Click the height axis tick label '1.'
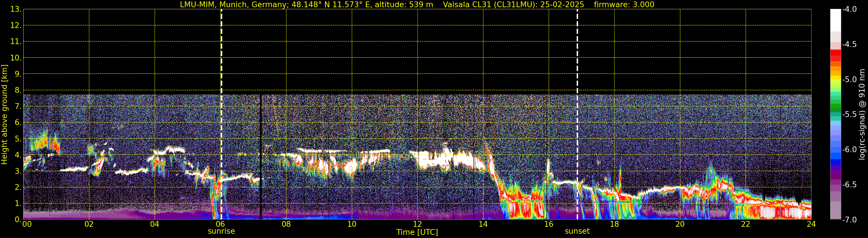Viewport: 868px width, 238px height. [18, 204]
